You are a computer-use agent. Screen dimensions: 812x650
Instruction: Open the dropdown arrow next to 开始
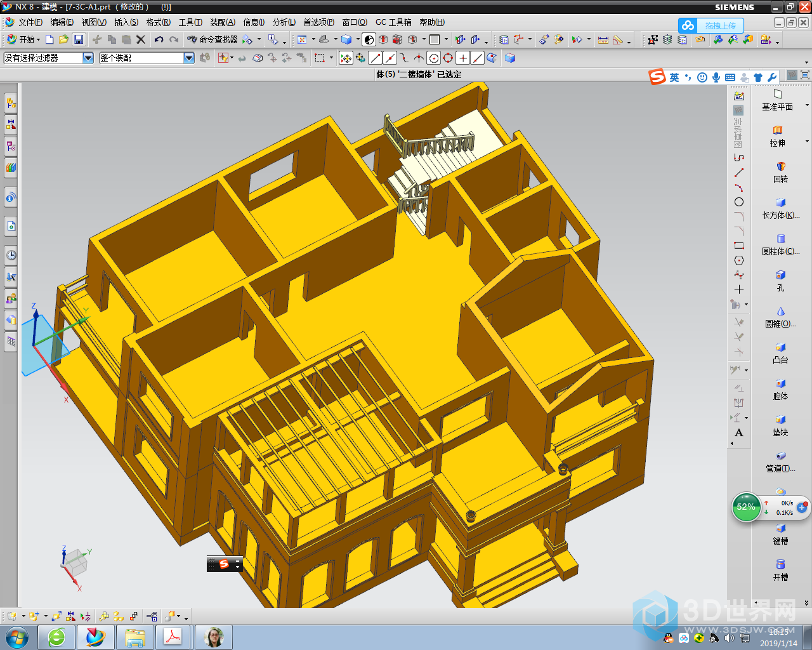pyautogui.click(x=39, y=39)
